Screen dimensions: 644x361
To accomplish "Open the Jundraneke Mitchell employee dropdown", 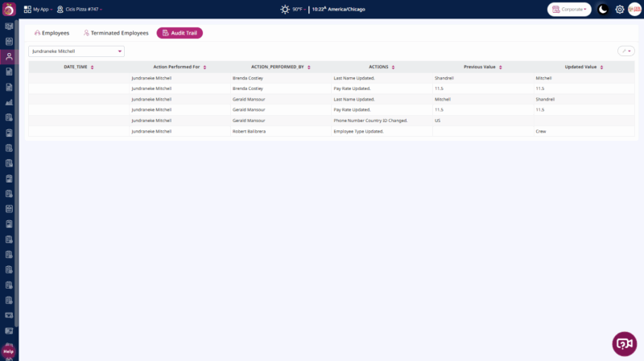I will coord(76,51).
